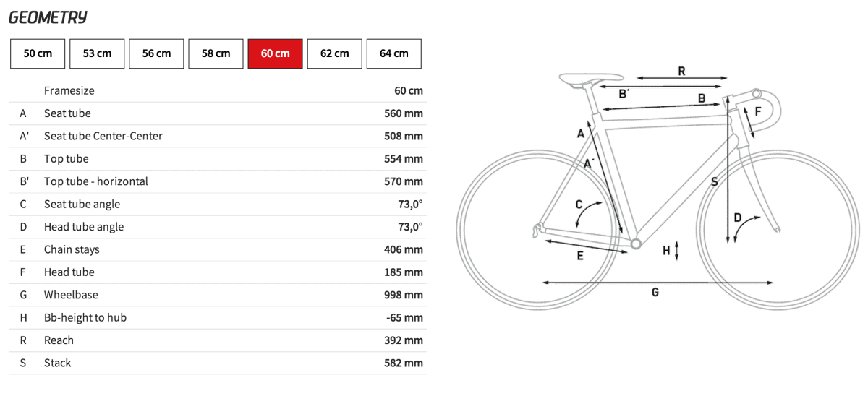Click the F head tube label
This screenshot has width=868, height=396.
[x=758, y=111]
